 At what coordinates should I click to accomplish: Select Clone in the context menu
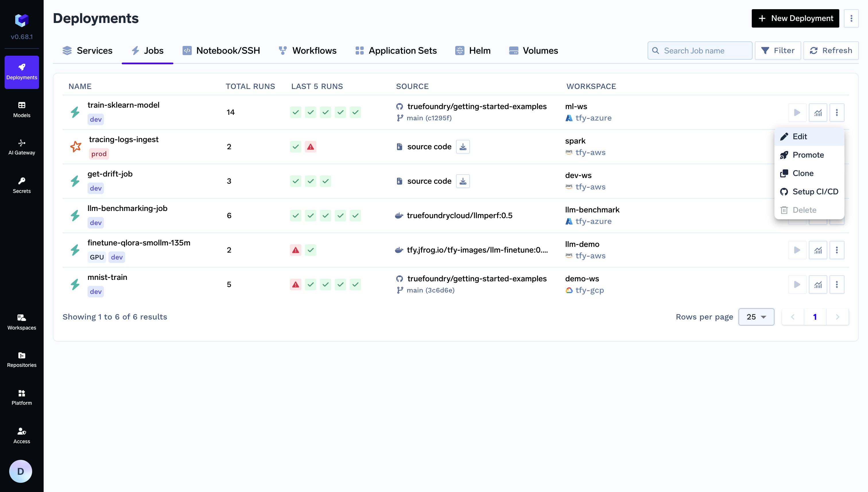point(803,173)
